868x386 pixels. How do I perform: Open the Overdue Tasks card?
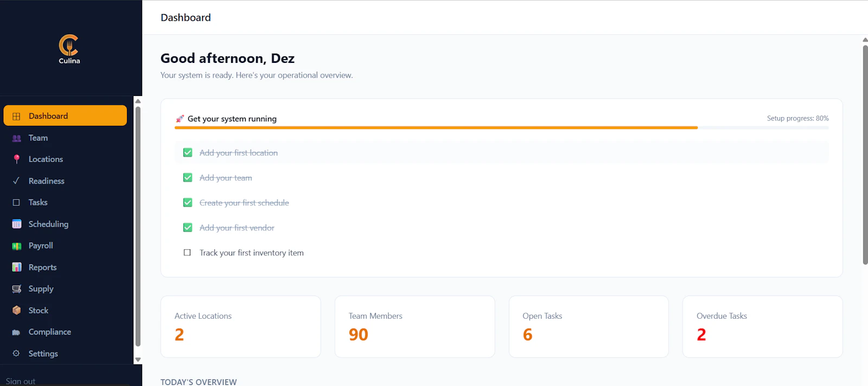pyautogui.click(x=762, y=326)
